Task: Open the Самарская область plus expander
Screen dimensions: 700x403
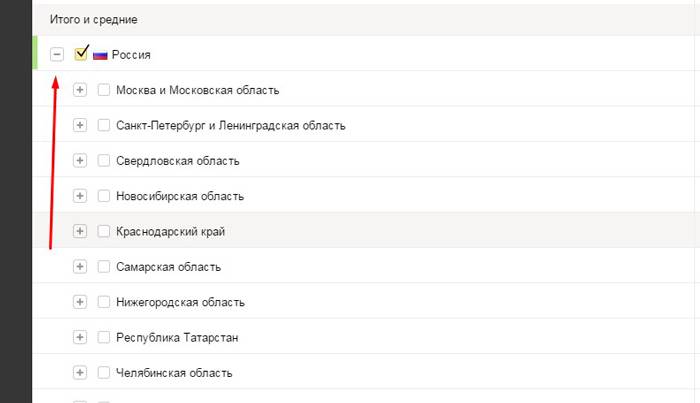Action: click(x=81, y=267)
